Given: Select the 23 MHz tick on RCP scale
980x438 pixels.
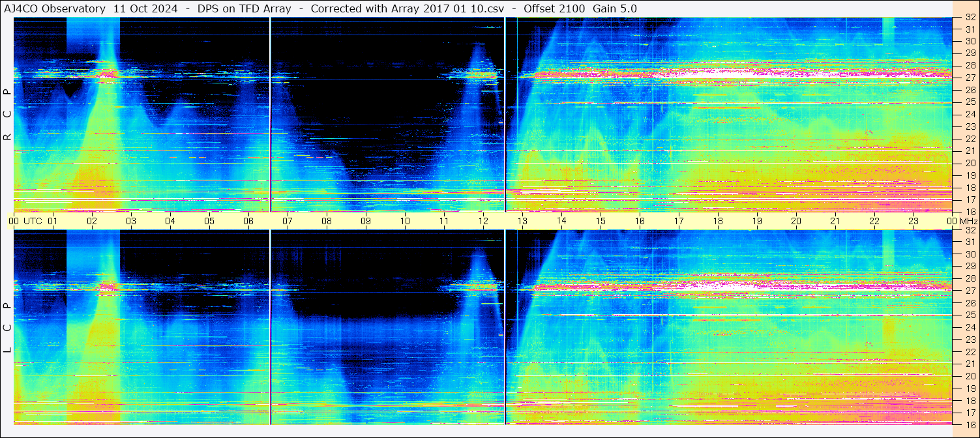Looking at the screenshot, I should pos(970,126).
